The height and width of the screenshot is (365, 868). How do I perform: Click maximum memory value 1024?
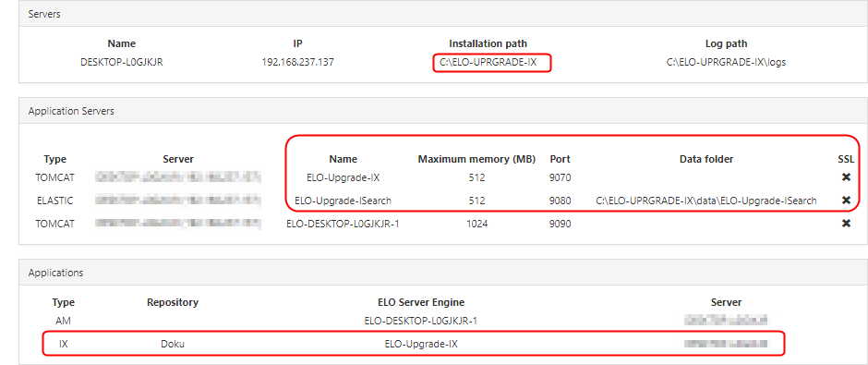476,225
